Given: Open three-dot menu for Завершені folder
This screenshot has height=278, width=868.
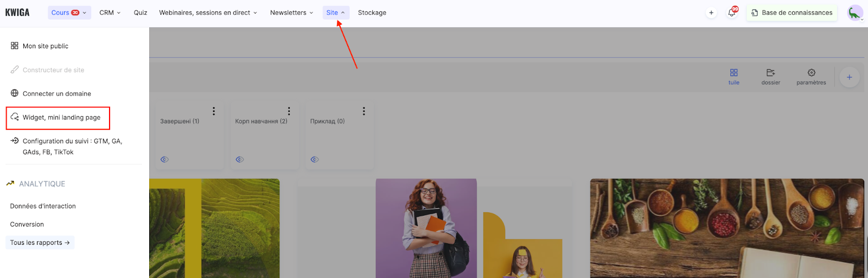Looking at the screenshot, I should [214, 111].
